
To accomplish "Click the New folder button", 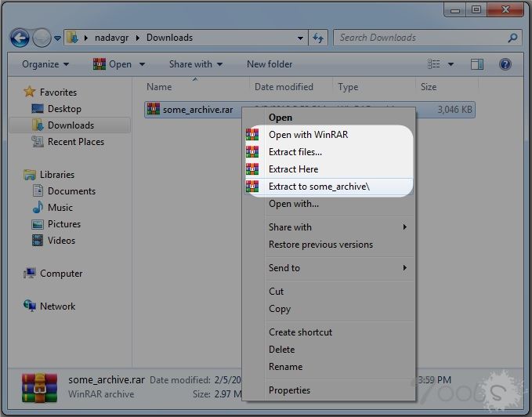I will pos(270,64).
